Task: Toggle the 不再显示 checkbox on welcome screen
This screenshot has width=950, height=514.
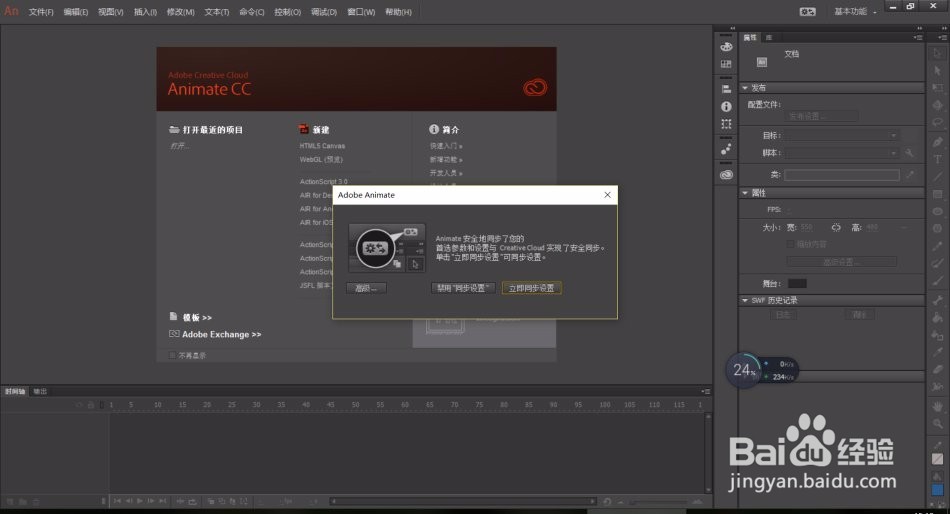Action: [172, 355]
